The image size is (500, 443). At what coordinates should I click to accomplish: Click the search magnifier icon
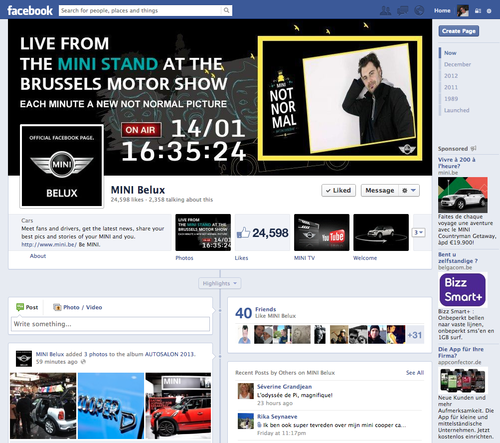pyautogui.click(x=226, y=10)
